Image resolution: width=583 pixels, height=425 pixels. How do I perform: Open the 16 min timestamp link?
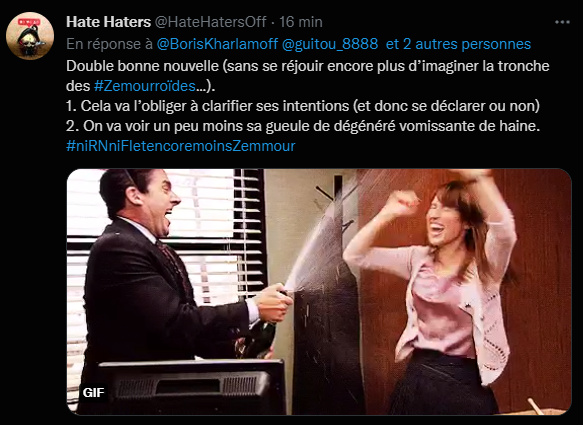point(300,22)
